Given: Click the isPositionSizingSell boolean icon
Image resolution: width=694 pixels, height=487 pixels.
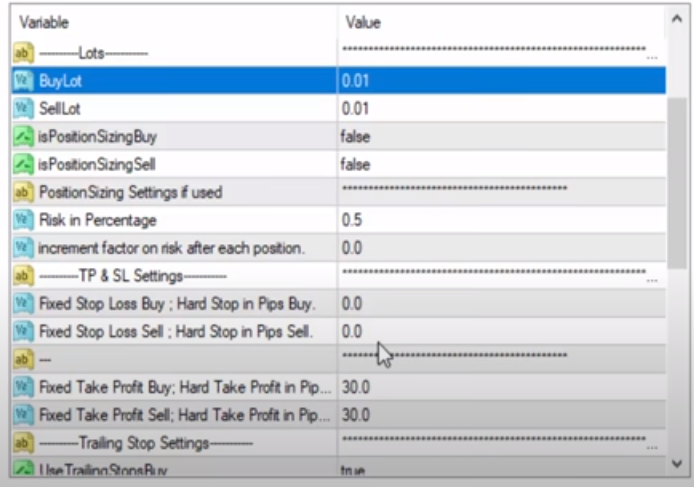Looking at the screenshot, I should coord(23,164).
